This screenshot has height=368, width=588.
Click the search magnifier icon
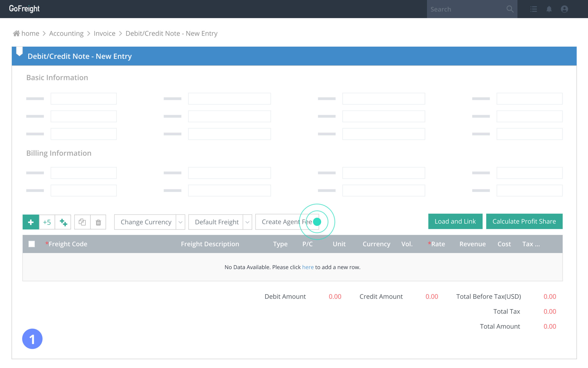pos(510,9)
